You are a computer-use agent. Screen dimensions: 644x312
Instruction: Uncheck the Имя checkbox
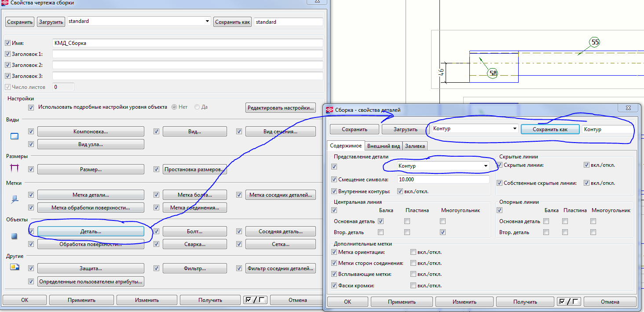(7, 43)
